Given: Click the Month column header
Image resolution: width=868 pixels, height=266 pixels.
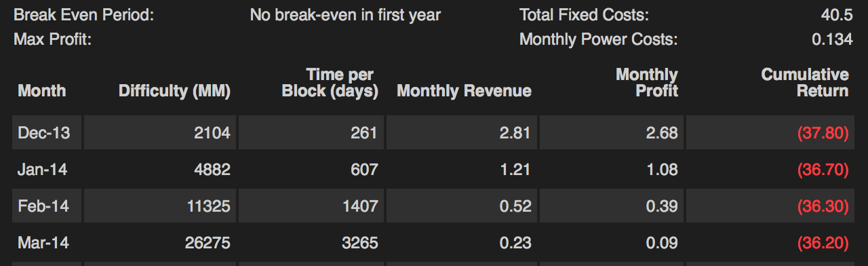Looking at the screenshot, I should pos(42,90).
